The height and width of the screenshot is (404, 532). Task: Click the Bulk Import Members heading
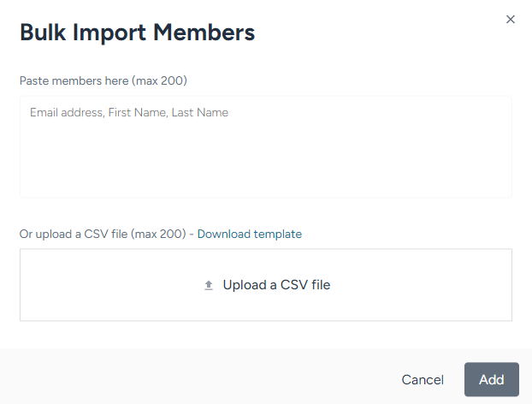pos(137,33)
